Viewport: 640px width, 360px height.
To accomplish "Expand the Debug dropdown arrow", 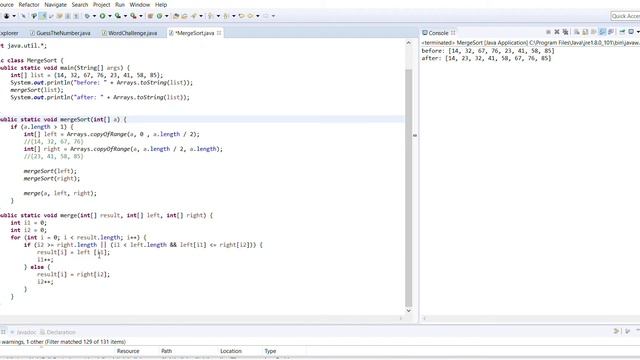I will (x=94, y=16).
